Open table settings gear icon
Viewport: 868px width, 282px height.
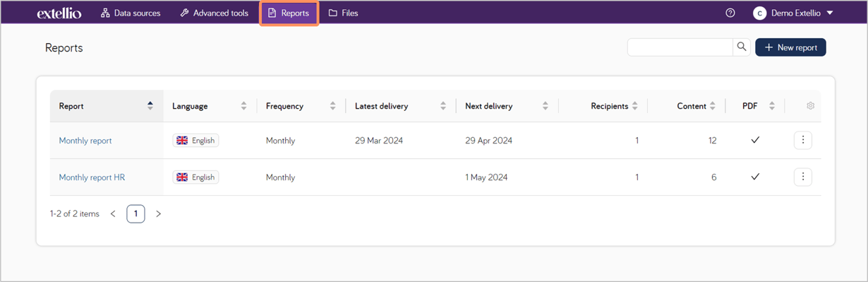click(810, 106)
